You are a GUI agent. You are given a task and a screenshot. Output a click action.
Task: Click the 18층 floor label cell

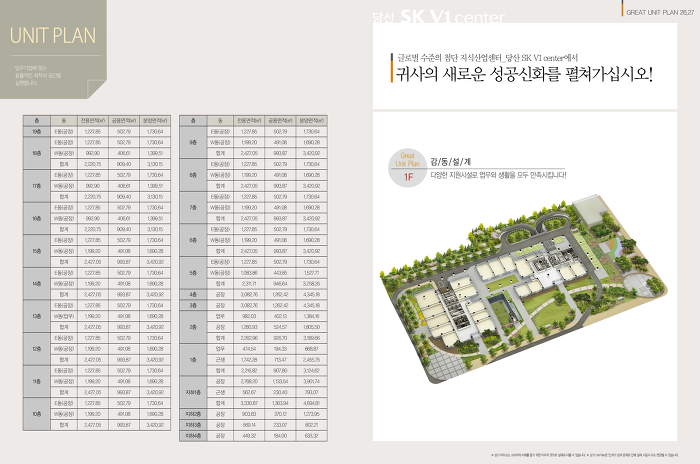37,153
